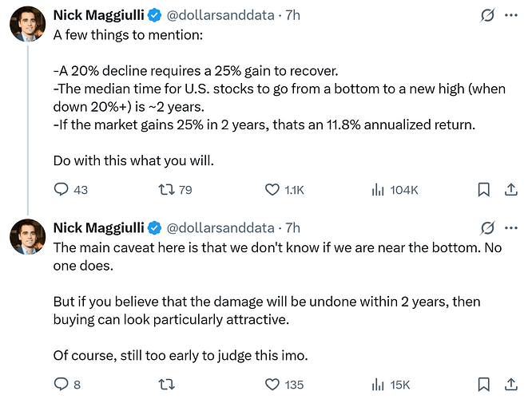Bookmark the first tweet
Viewport: 532px width, 399px height.
point(483,189)
